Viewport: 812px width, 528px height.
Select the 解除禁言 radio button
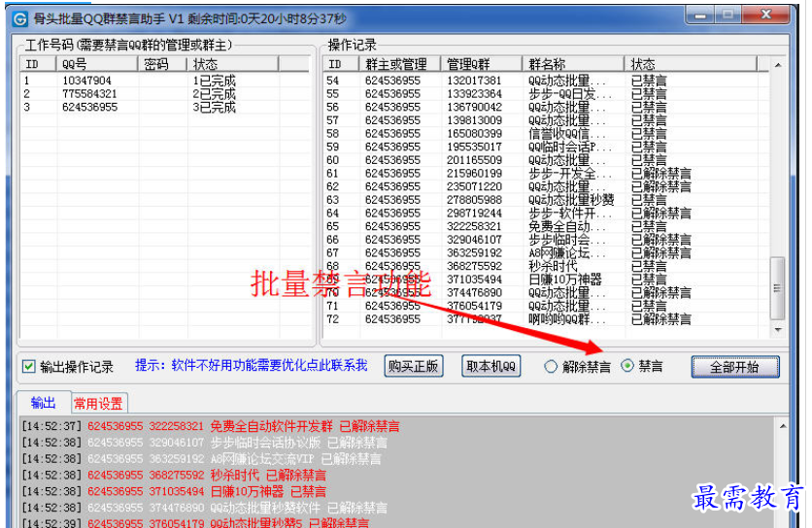pyautogui.click(x=551, y=367)
